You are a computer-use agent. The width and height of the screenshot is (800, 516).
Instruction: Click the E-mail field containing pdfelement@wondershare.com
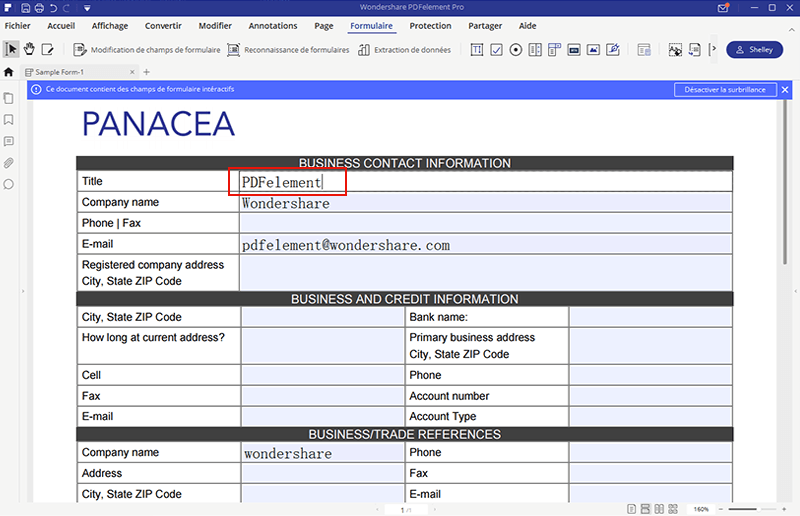click(485, 245)
